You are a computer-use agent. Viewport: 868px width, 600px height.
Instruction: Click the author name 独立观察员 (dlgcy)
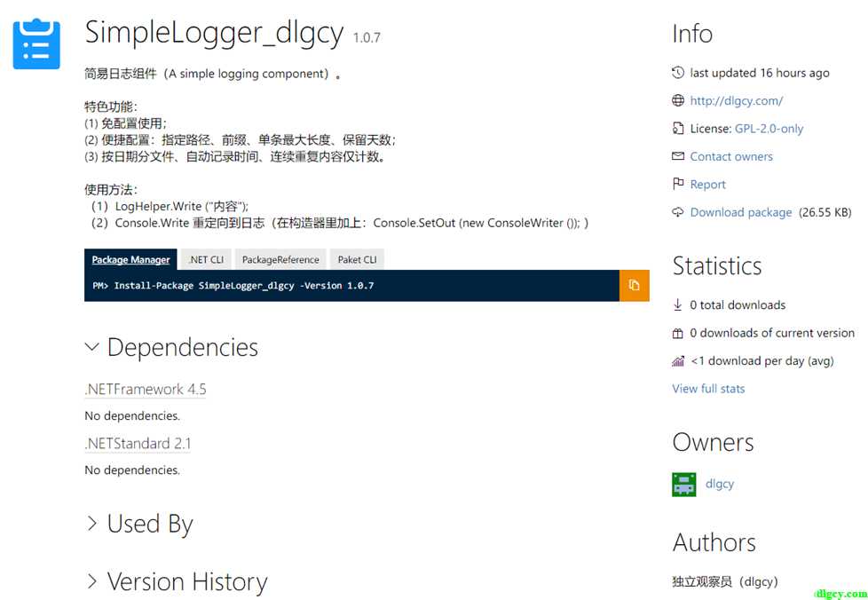[725, 581]
